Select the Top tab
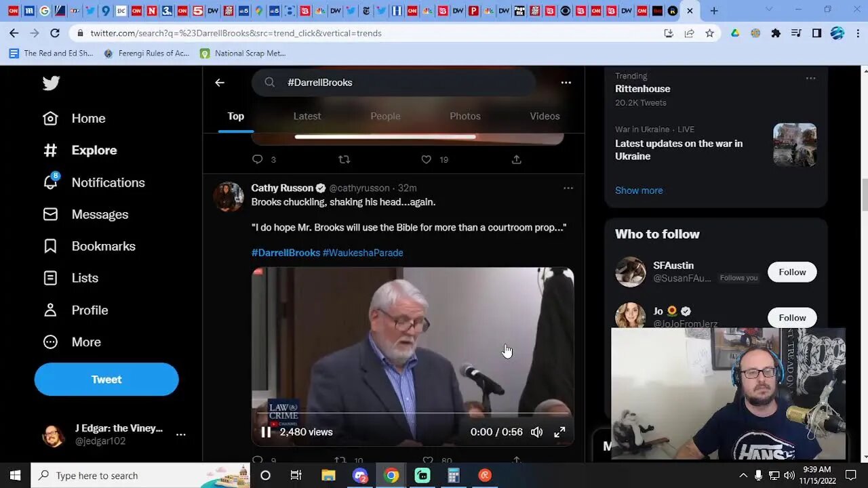 click(236, 116)
